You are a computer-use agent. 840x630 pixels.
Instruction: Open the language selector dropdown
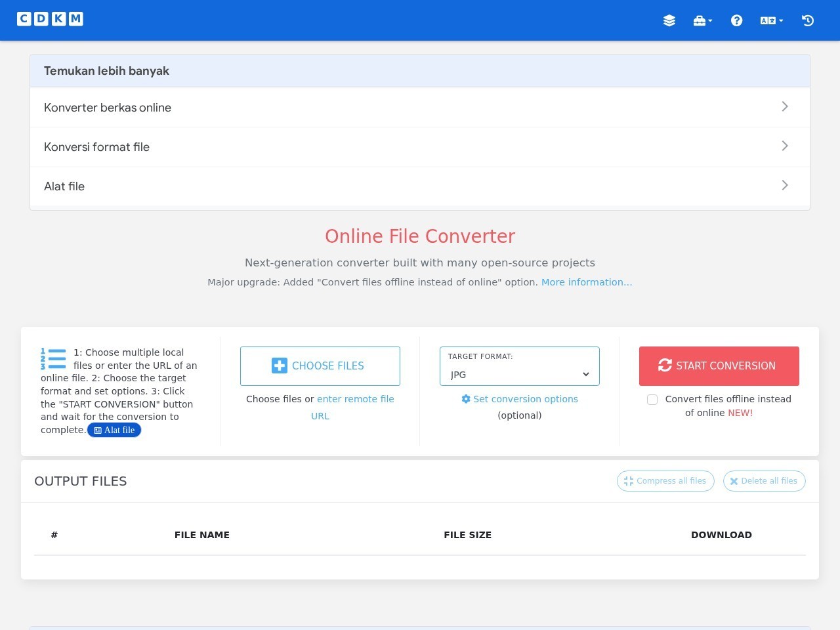tap(772, 20)
